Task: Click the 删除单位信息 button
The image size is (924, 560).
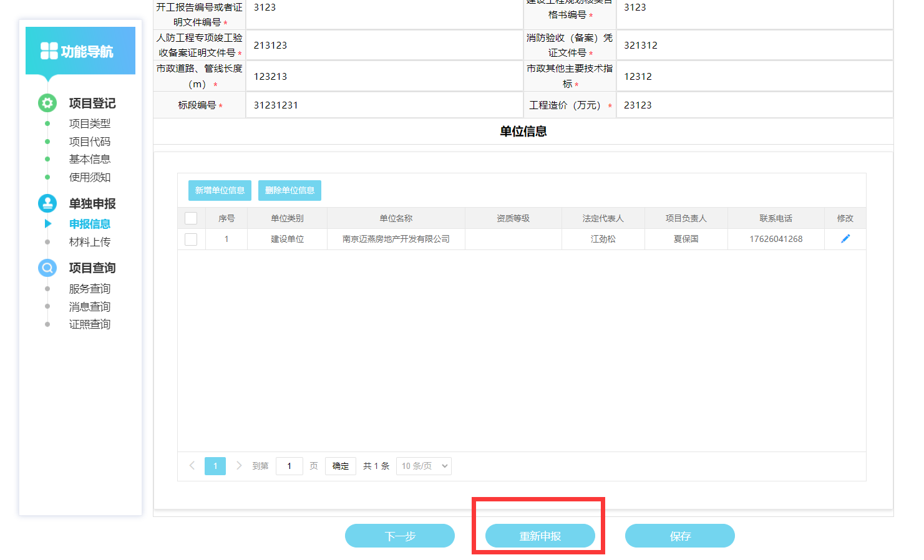Action: [x=289, y=190]
